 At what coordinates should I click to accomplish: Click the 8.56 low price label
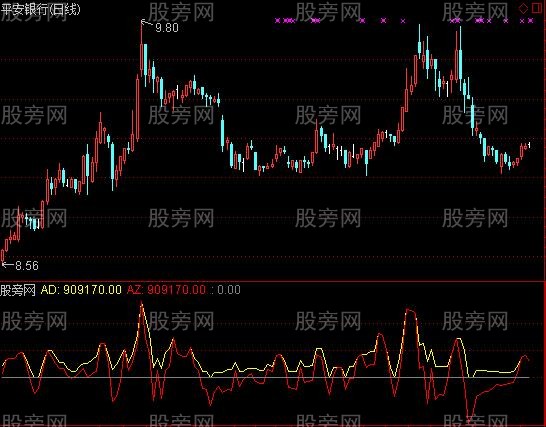coord(27,266)
